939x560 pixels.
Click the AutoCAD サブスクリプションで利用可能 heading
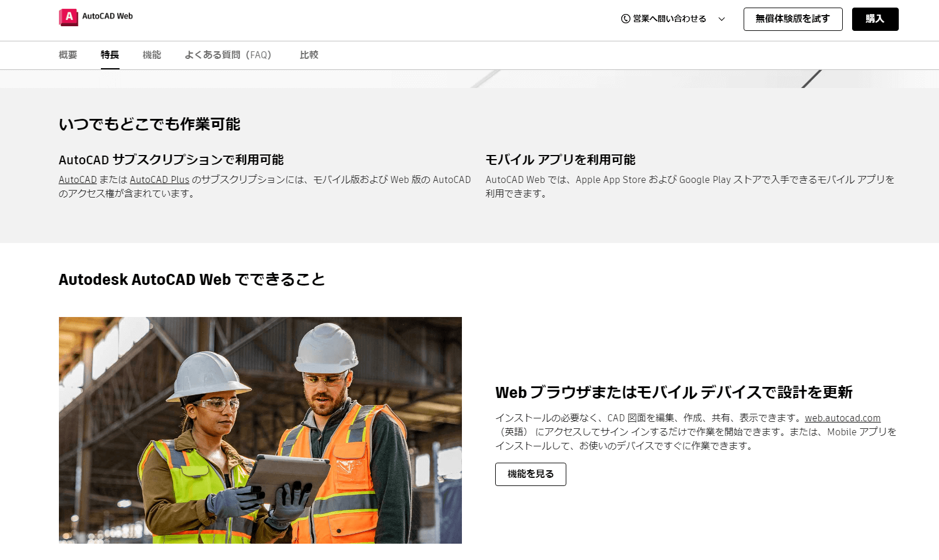[x=171, y=160]
